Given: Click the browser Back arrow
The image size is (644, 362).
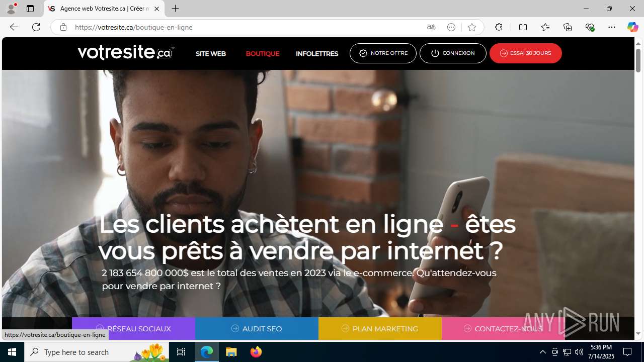Looking at the screenshot, I should 14,27.
